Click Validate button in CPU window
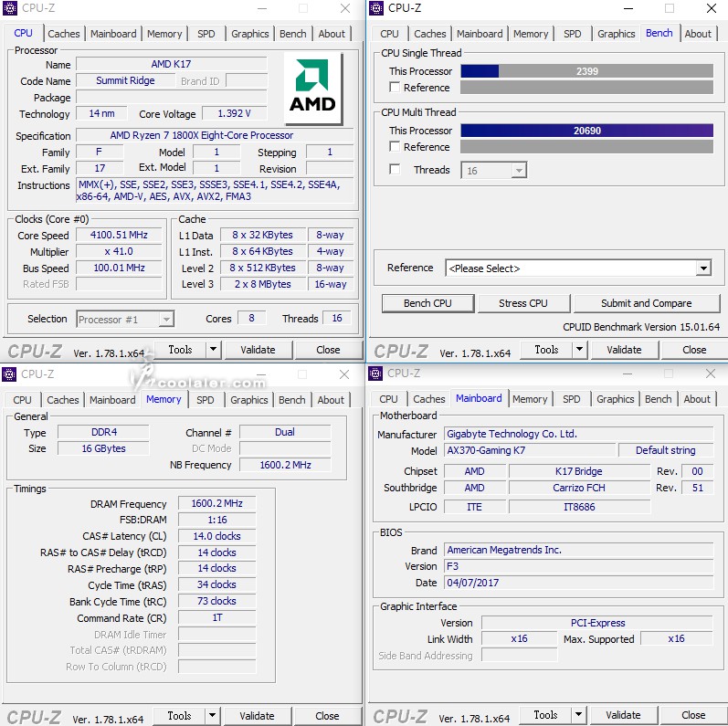Viewport: 728px width, 726px height. click(258, 350)
